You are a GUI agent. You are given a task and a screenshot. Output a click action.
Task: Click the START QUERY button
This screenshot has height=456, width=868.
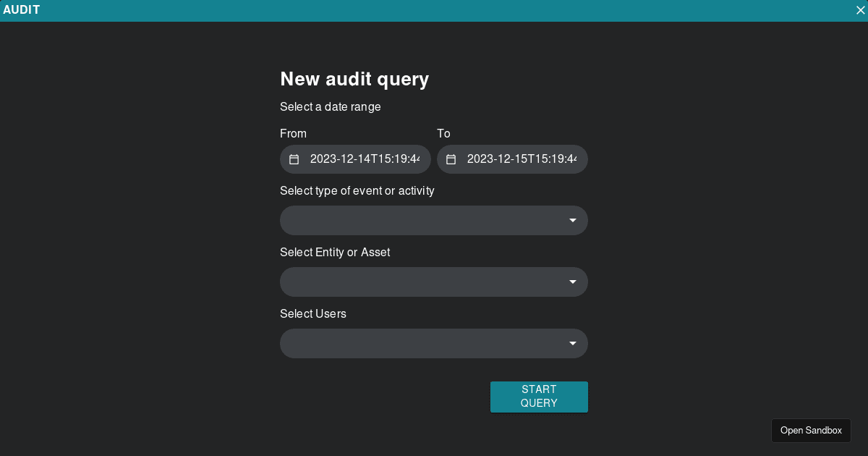point(539,397)
